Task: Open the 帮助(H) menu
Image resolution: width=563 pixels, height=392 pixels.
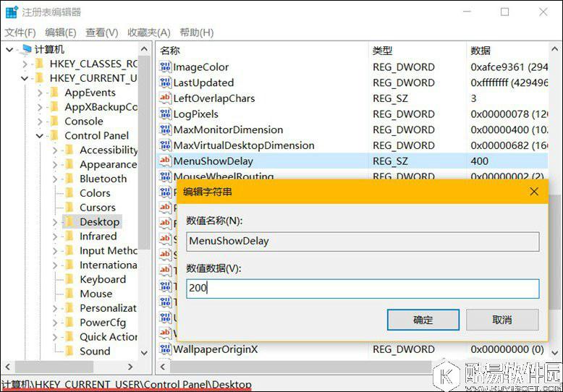Action: pyautogui.click(x=196, y=33)
